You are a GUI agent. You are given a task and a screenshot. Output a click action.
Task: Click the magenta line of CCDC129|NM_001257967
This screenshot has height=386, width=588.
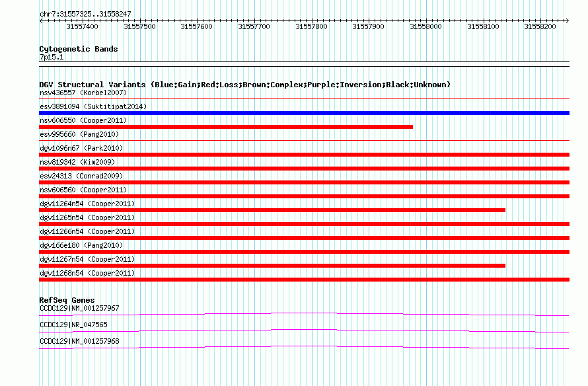coord(304,314)
